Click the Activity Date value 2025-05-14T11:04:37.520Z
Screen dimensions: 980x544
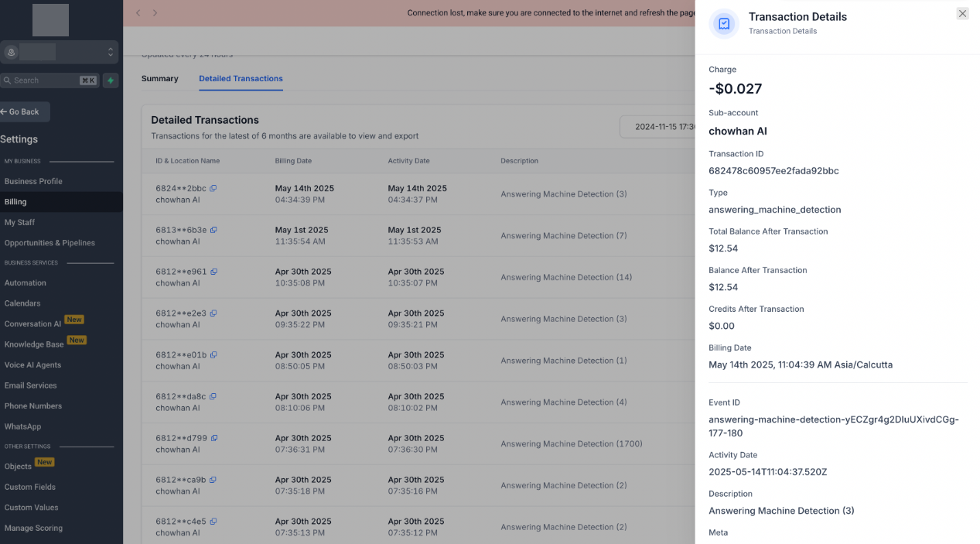768,472
